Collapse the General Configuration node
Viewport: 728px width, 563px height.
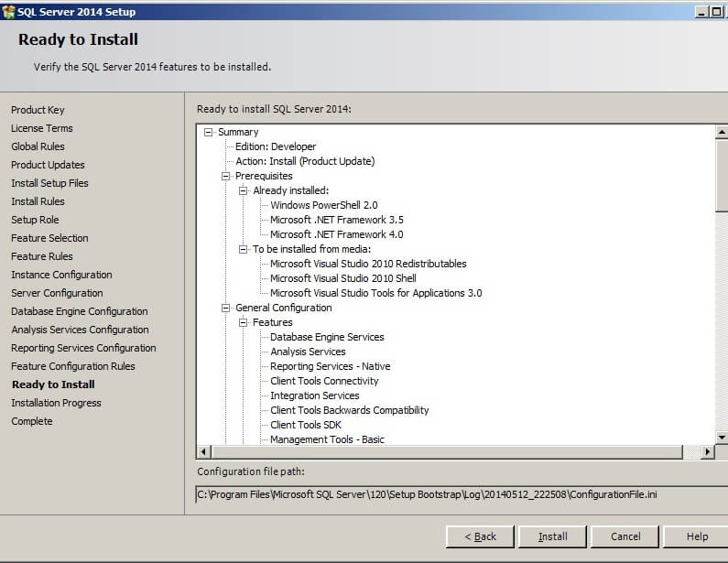point(225,308)
